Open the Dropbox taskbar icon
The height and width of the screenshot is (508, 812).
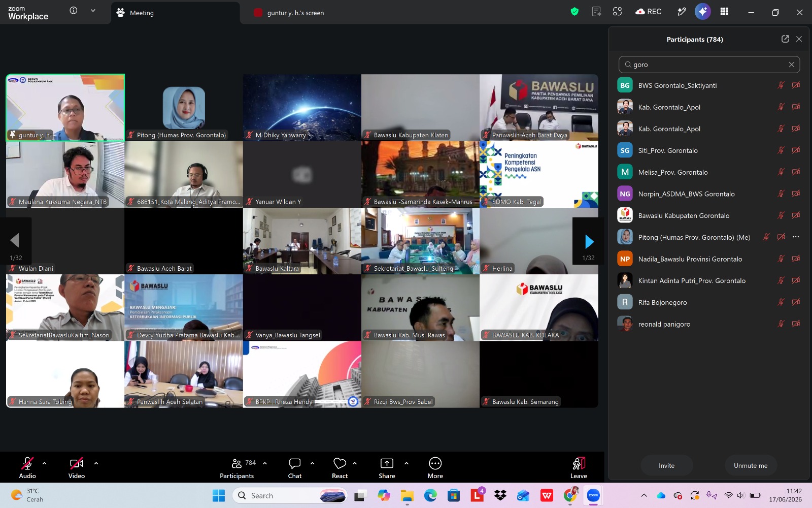tap(500, 495)
